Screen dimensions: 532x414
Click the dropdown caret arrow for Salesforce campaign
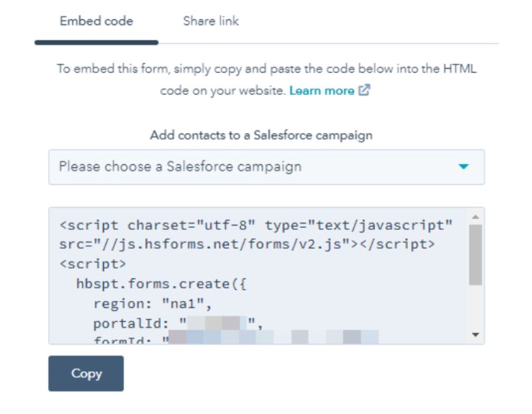tap(464, 167)
